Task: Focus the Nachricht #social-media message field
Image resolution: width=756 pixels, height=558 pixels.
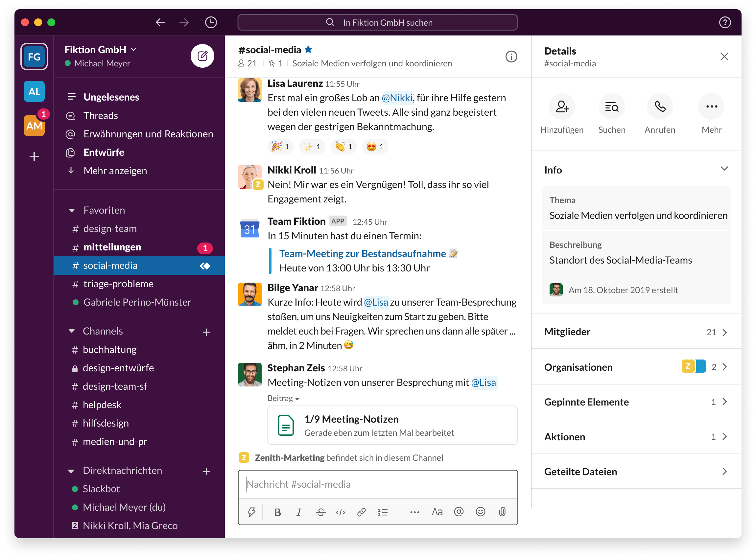Action: pyautogui.click(x=378, y=484)
